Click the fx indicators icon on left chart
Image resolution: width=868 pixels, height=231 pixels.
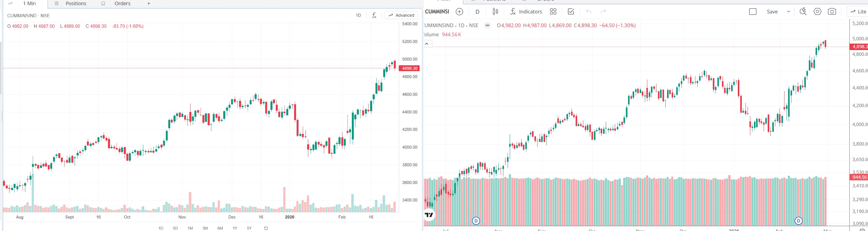[374, 15]
